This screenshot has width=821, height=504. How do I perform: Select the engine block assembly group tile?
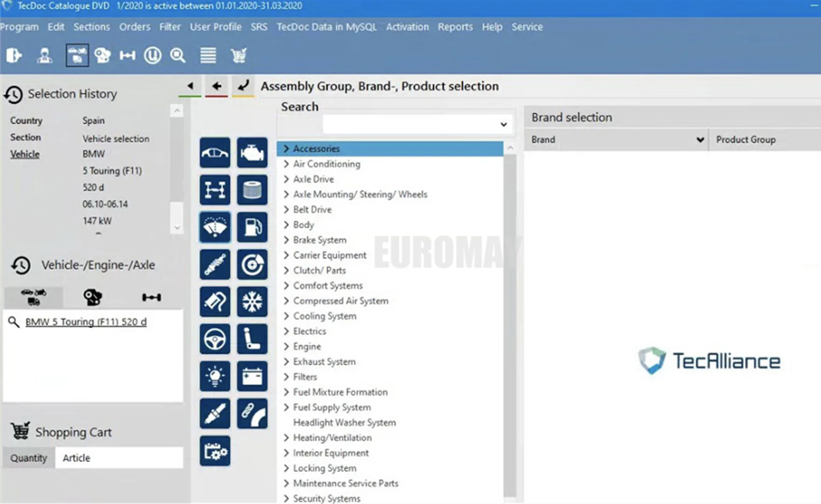pos(252,153)
